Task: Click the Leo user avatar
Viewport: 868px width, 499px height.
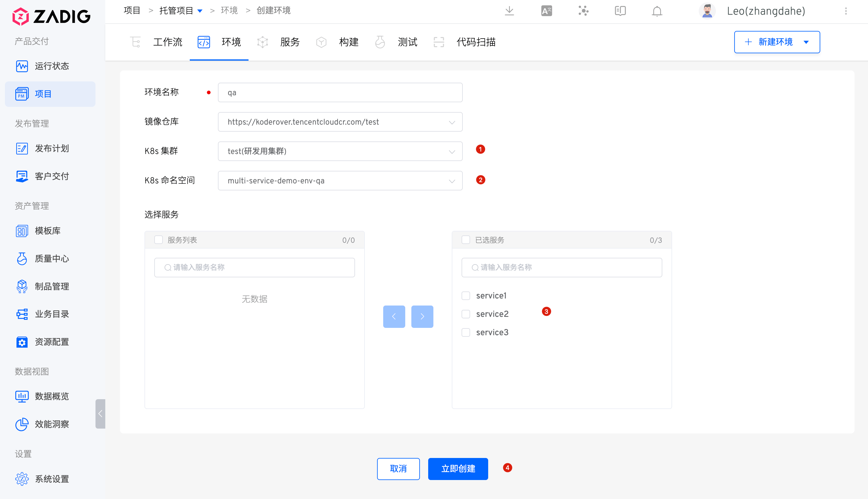Action: (707, 11)
